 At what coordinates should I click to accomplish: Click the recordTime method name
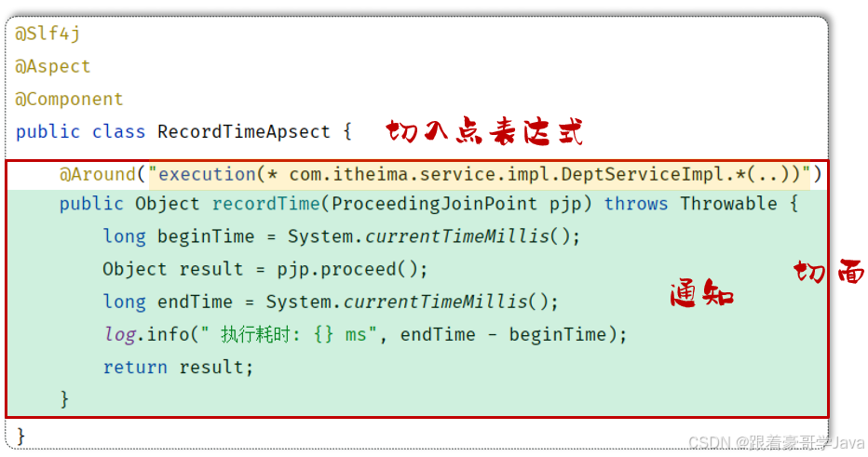[265, 204]
